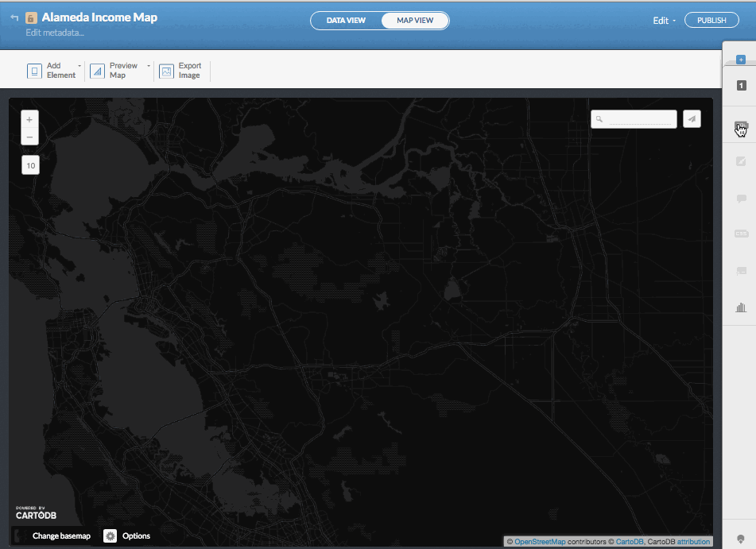Switch to the MAP VIEW tab

(414, 21)
